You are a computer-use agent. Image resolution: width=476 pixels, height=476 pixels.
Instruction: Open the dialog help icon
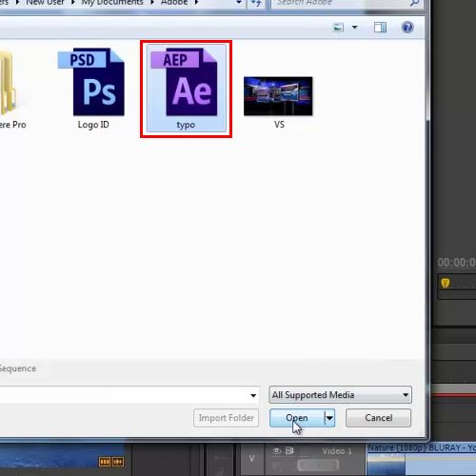pos(407,28)
